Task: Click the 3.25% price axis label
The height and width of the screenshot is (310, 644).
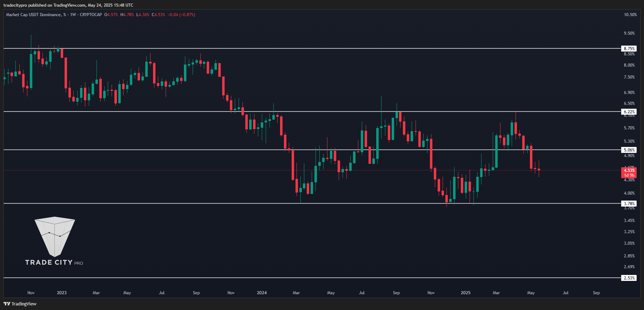Action: (629, 232)
